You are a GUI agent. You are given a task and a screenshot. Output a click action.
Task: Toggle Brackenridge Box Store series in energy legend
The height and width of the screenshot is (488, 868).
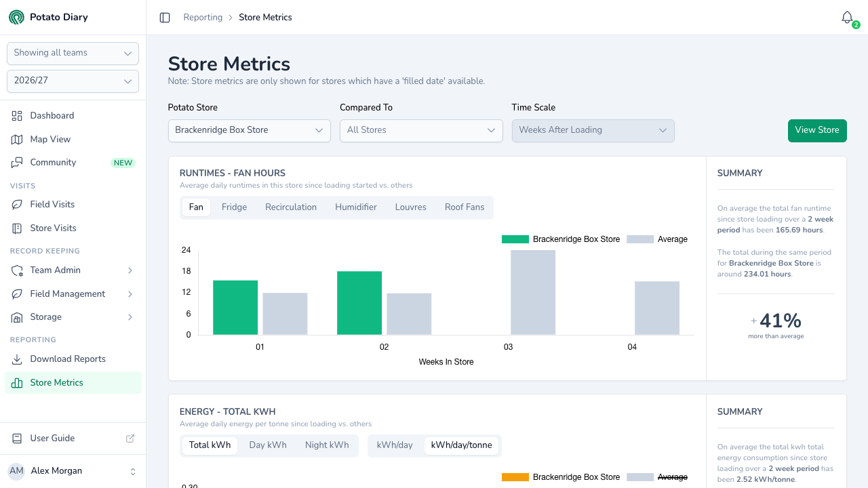[561, 477]
